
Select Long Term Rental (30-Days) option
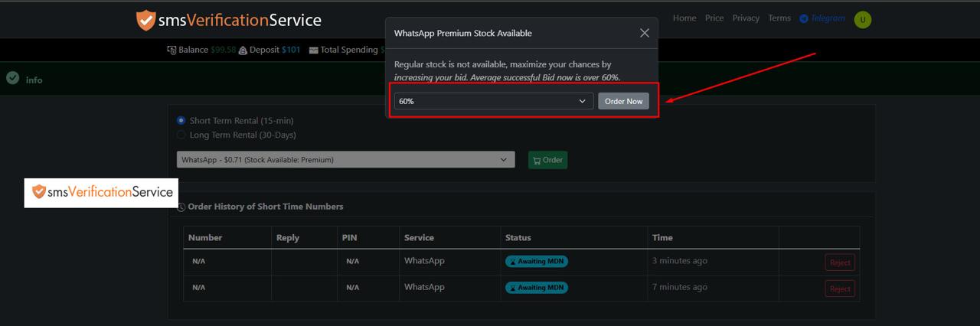(181, 135)
